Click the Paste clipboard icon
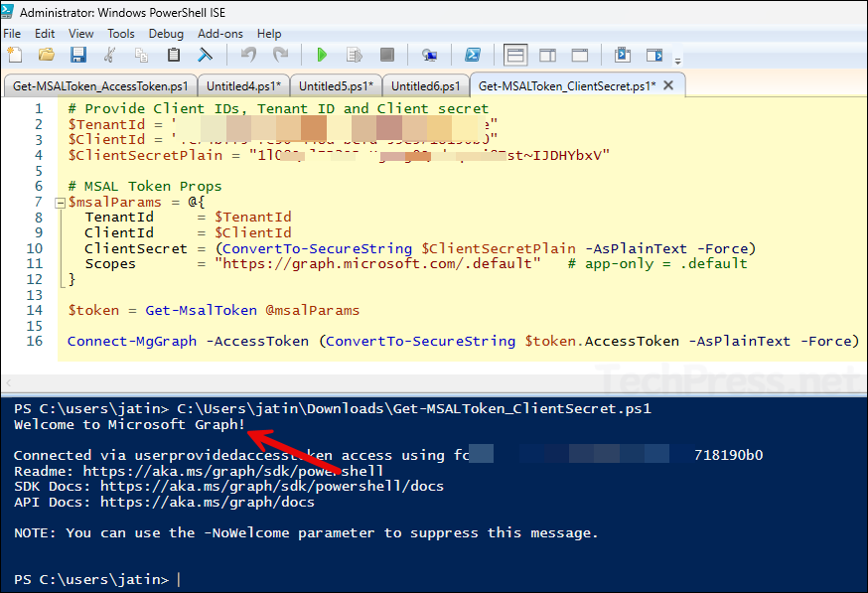The image size is (868, 593). tap(174, 55)
